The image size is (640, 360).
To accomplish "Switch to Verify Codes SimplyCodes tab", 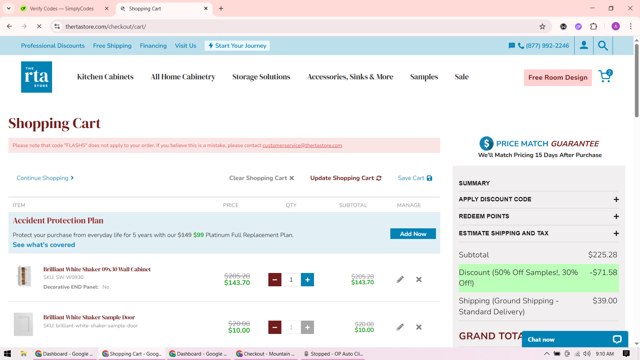I will click(61, 8).
